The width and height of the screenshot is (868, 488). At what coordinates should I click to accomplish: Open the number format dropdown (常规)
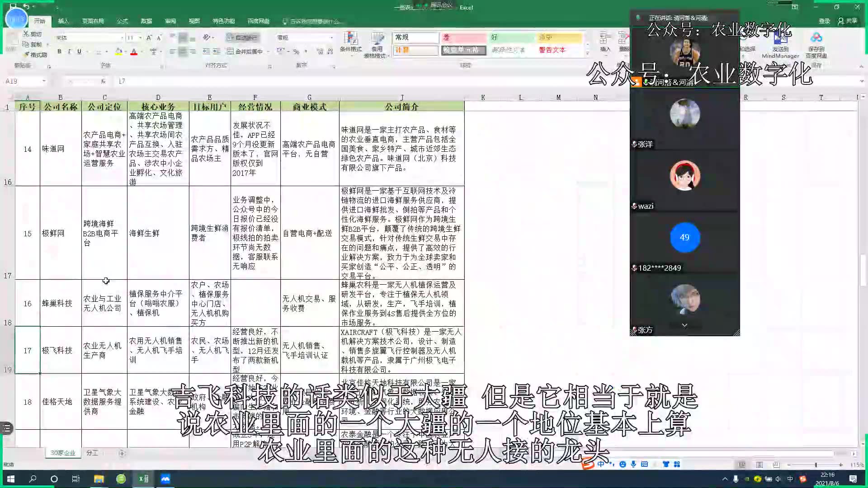click(331, 38)
